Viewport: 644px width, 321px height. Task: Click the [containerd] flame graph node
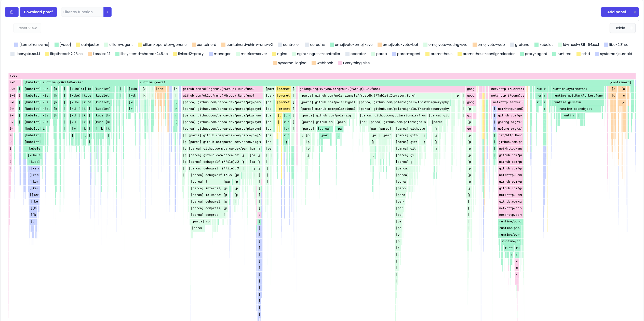621,82
